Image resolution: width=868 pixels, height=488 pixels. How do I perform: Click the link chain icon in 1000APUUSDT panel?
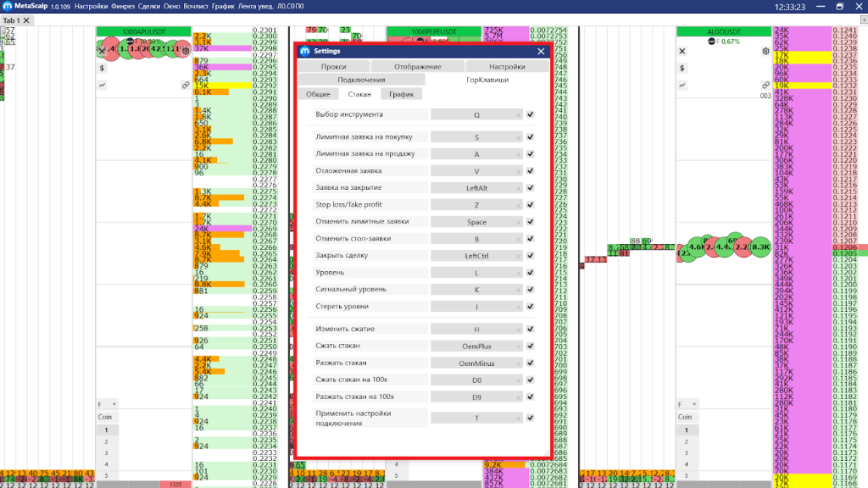(185, 86)
